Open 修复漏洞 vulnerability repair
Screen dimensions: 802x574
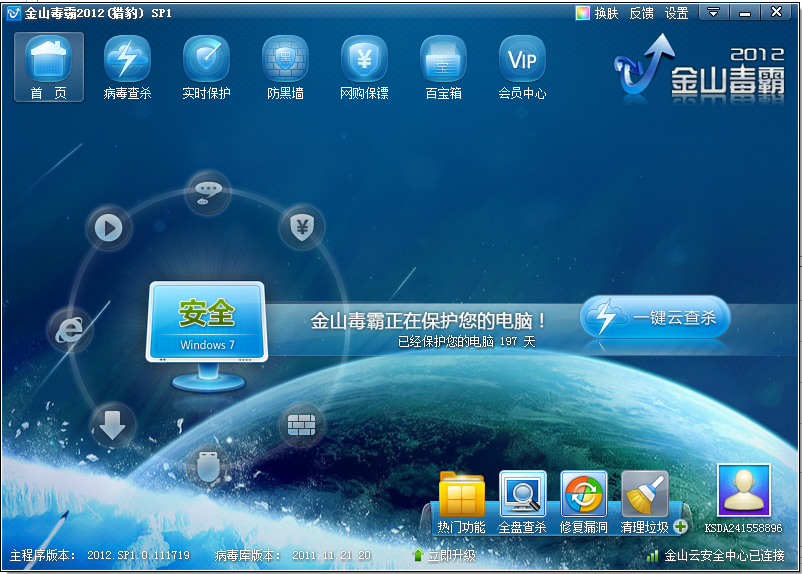click(x=584, y=503)
